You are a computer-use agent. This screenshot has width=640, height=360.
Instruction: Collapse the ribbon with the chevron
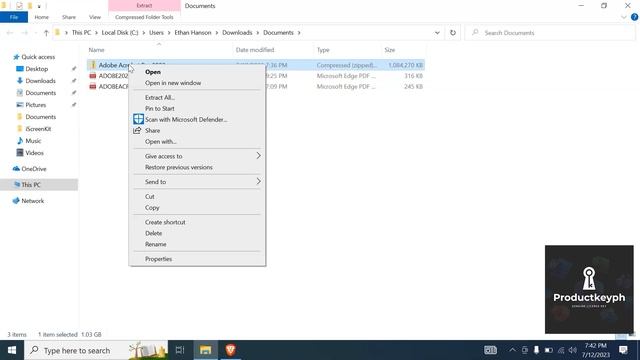[x=624, y=17]
